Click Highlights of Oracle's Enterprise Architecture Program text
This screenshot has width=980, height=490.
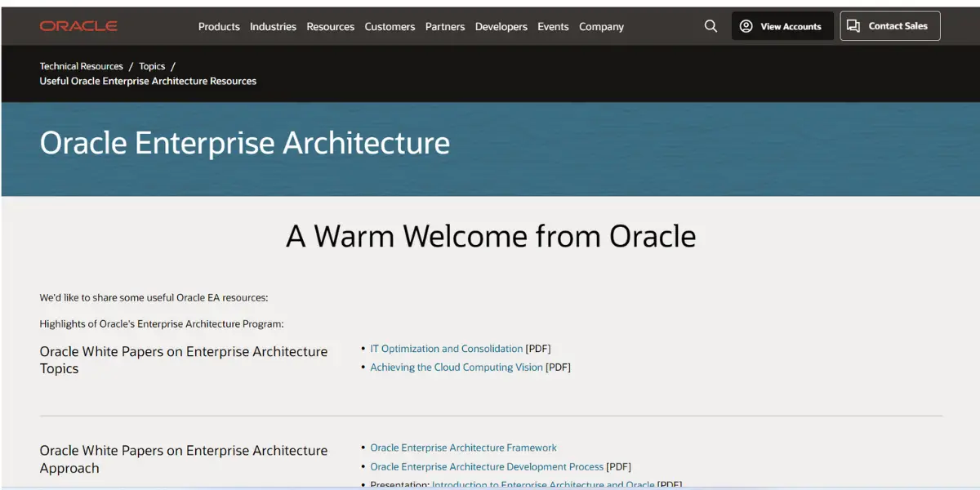point(162,324)
